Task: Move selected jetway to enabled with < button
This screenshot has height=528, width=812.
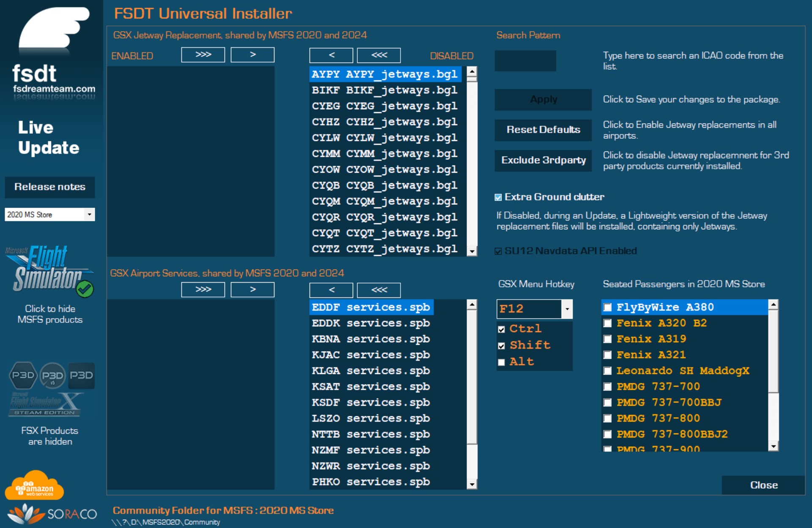Action: tap(331, 55)
